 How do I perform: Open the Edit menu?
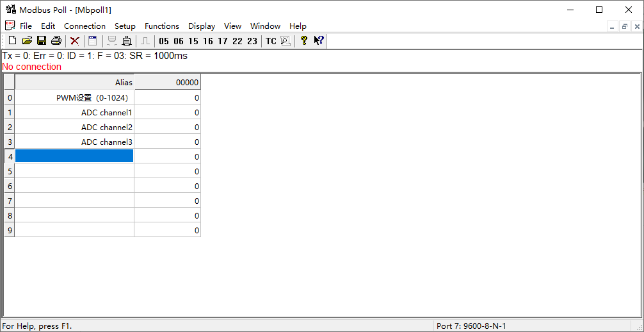[48, 26]
